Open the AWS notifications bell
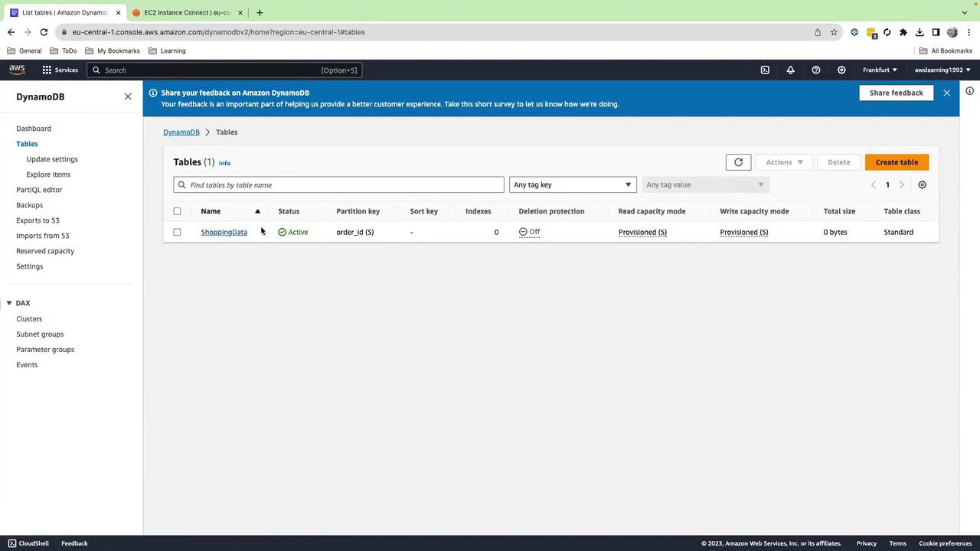 (x=790, y=70)
